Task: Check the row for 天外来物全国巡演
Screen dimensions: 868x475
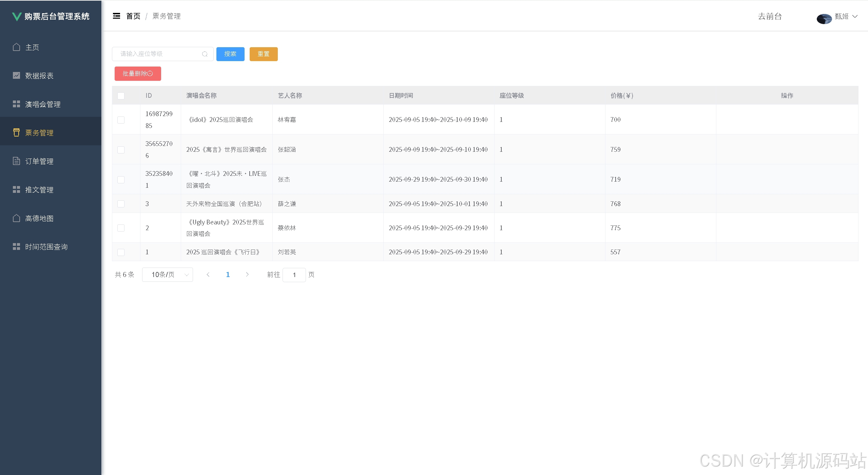Action: tap(121, 204)
